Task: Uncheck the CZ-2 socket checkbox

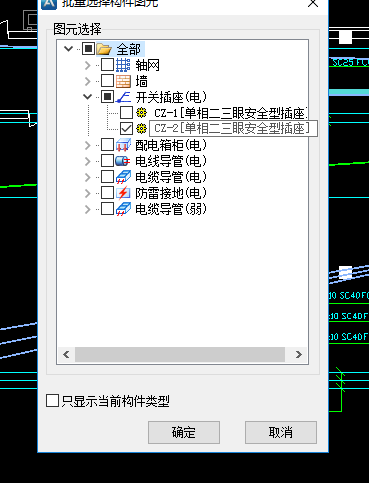Action: [x=126, y=128]
